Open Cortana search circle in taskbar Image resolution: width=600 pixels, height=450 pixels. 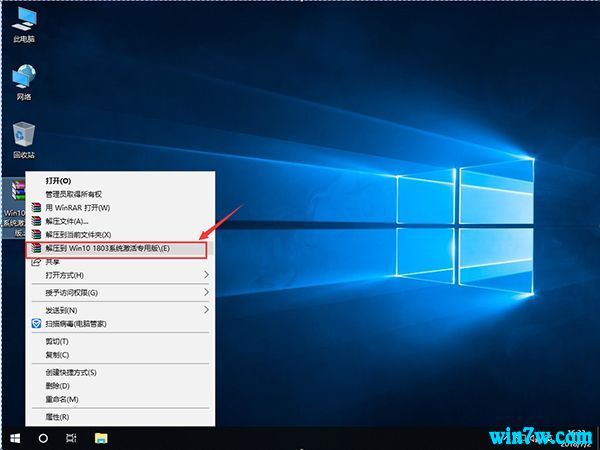[x=43, y=438]
